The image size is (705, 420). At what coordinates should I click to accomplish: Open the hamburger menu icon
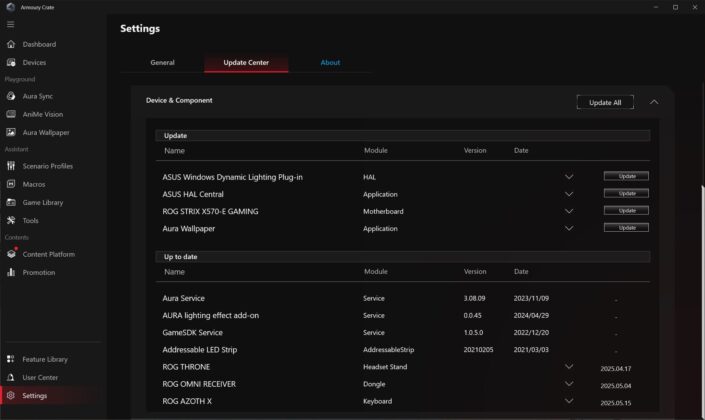point(10,24)
